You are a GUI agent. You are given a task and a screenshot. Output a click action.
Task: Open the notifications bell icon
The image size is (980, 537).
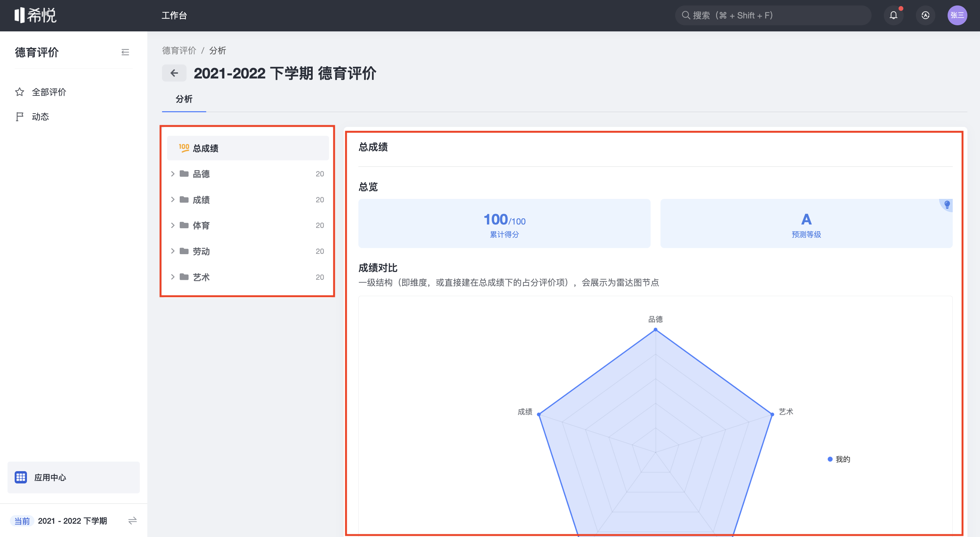[893, 15]
